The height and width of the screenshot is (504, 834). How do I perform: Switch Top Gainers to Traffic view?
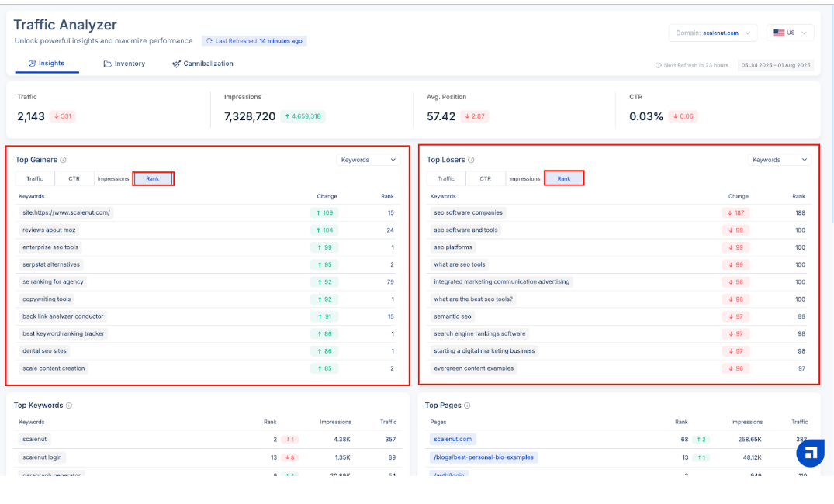coord(35,178)
